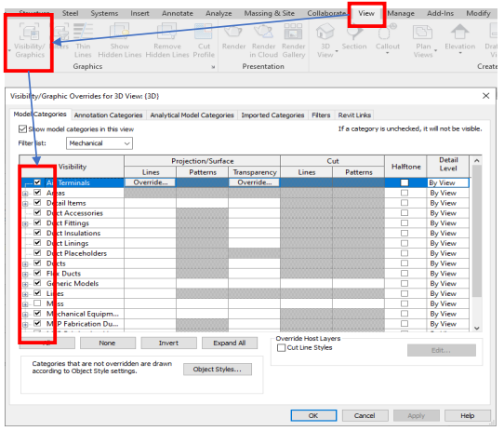Open the Elevation dropdown arrow
The width and height of the screenshot is (504, 431).
[460, 53]
